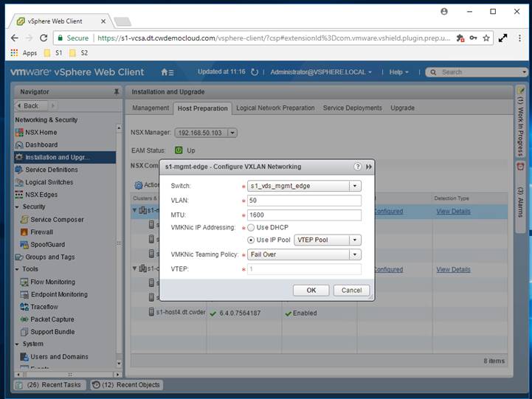
Task: Click the Traceflow icon
Action: click(24, 307)
